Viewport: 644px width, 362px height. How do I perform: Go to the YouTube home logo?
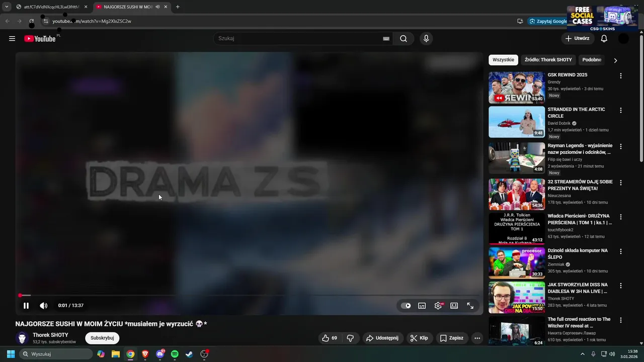pyautogui.click(x=40, y=39)
